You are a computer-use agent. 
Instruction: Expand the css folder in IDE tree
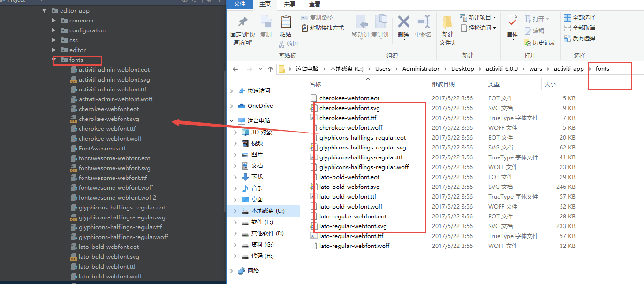(x=54, y=40)
